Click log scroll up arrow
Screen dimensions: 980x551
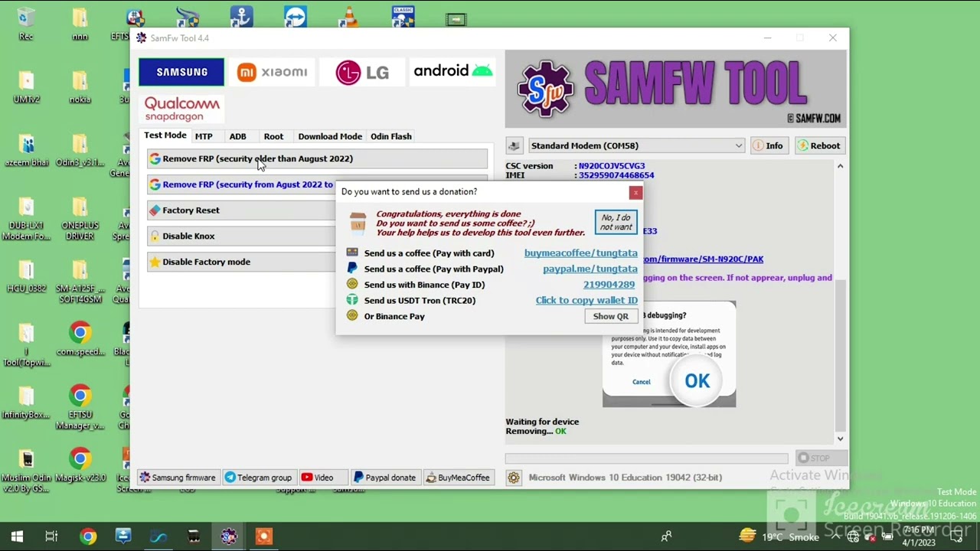coord(840,166)
